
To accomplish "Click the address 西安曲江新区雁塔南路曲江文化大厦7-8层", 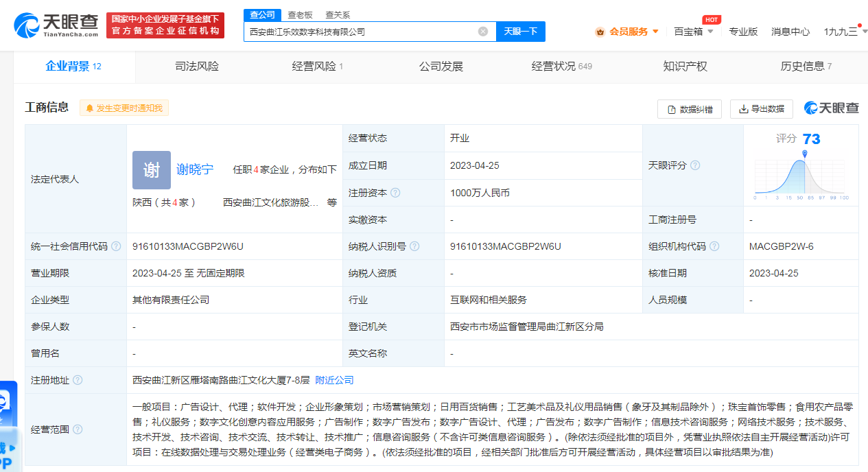I will coord(221,380).
